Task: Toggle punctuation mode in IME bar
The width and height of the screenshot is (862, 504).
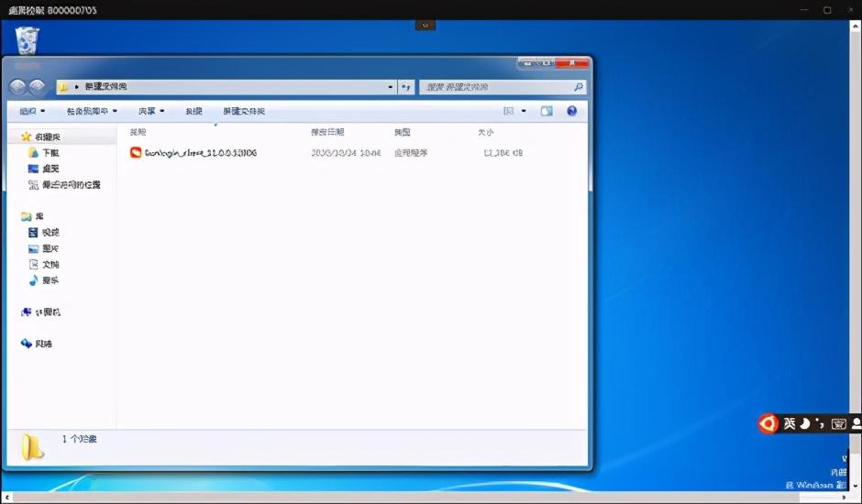Action: coord(820,423)
